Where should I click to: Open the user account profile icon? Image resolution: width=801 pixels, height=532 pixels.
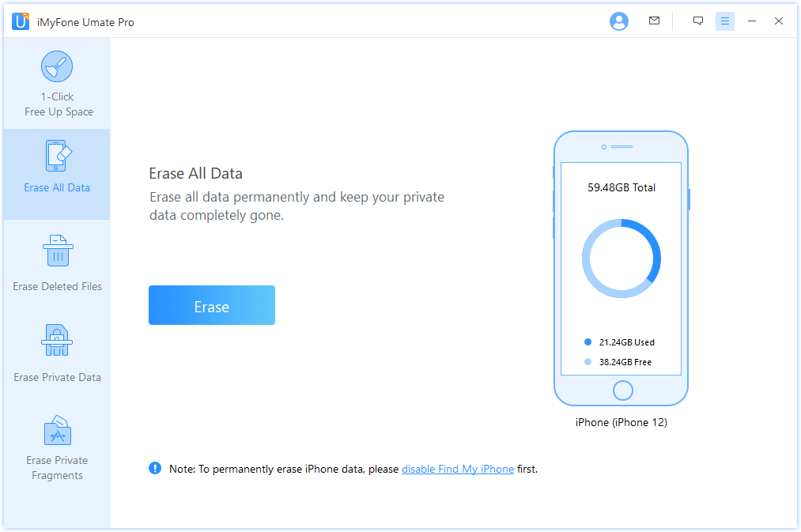point(618,21)
